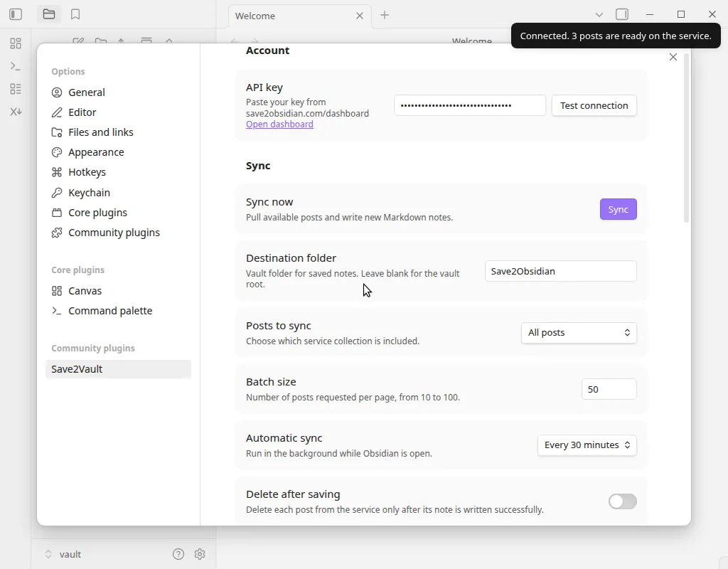Click the Appearance palette icon

(57, 152)
